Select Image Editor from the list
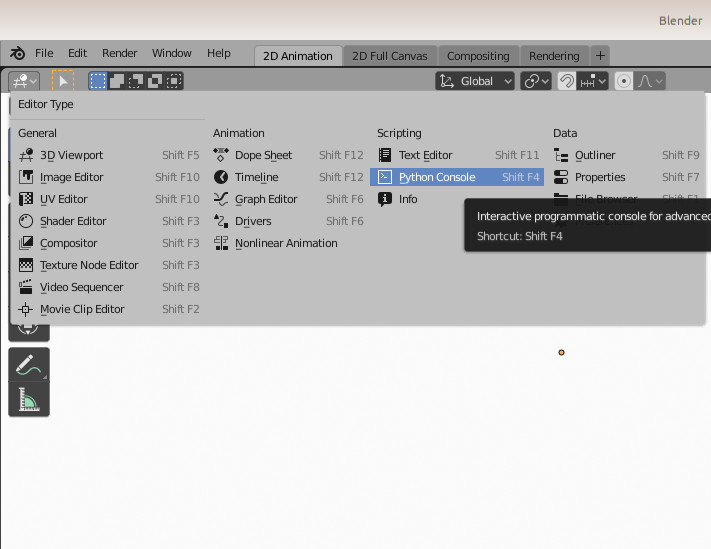Screen dimensions: 711x549 pos(108,177)
